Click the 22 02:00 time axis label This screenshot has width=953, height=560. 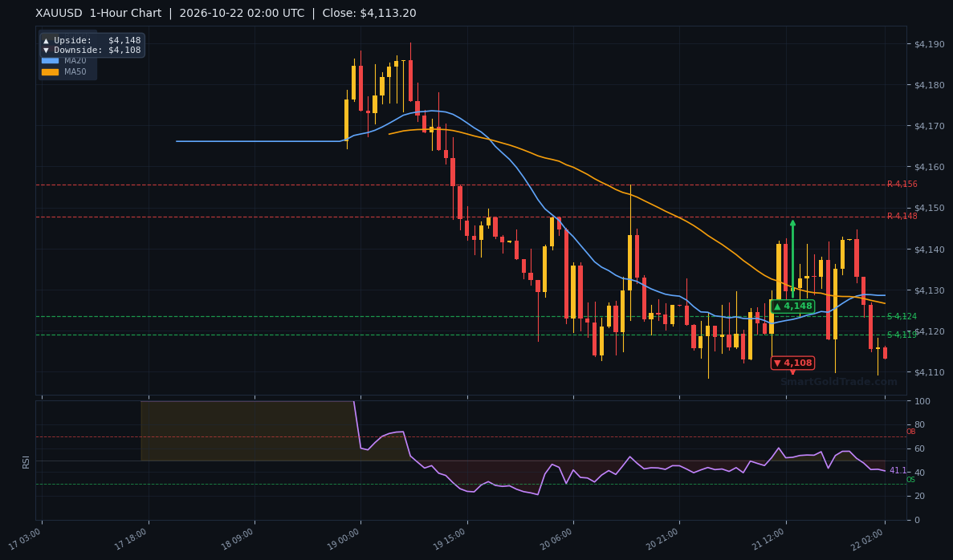coord(869,539)
